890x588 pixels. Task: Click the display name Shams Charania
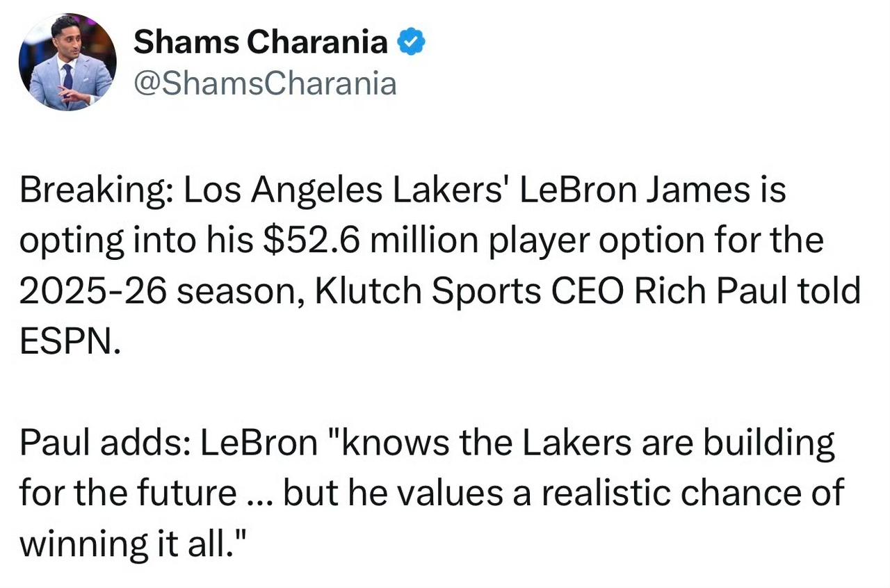coord(260,43)
